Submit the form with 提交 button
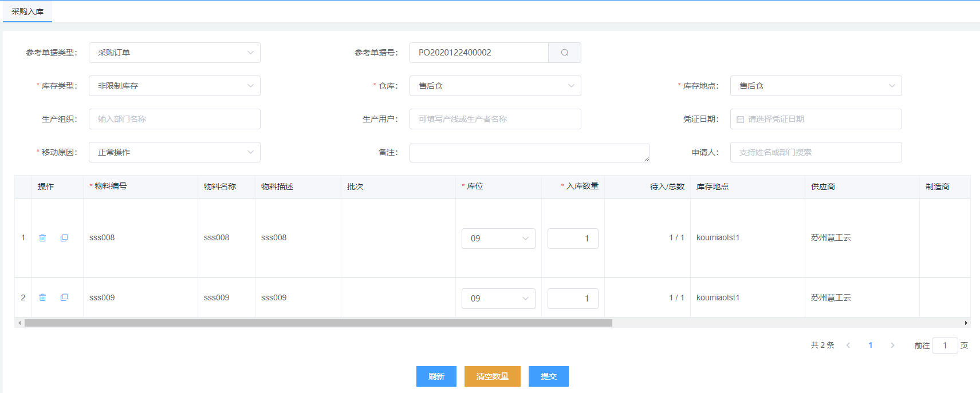This screenshot has width=980, height=393. (548, 376)
